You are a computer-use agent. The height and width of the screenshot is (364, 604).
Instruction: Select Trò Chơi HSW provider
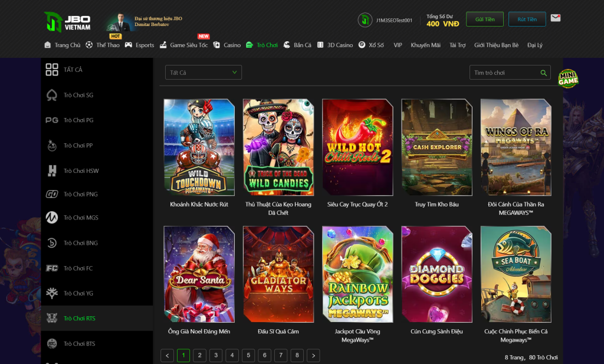click(97, 170)
